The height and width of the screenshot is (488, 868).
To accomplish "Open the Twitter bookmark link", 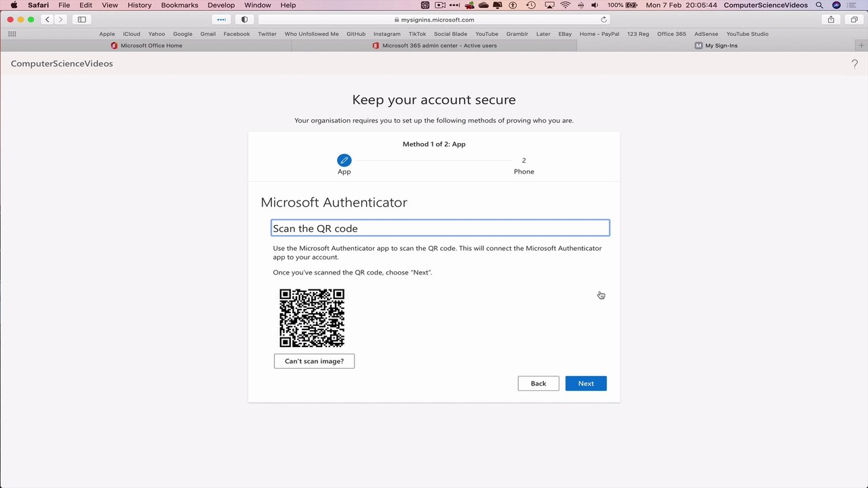I will (x=267, y=34).
